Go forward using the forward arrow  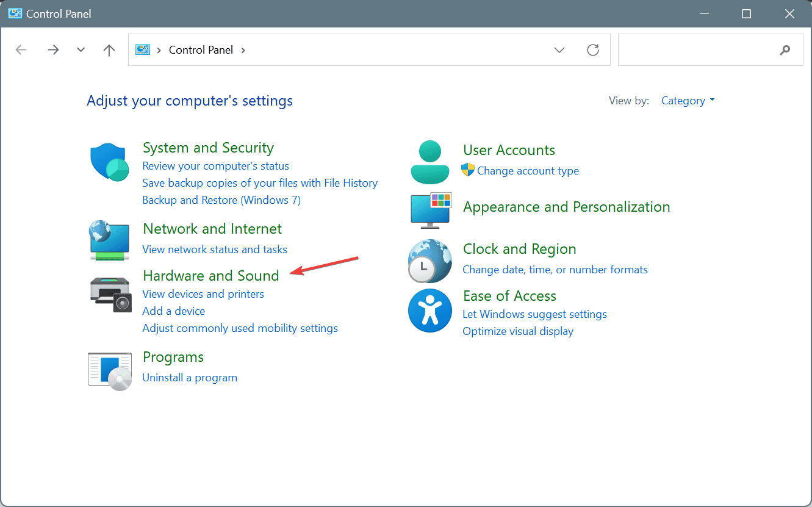click(53, 50)
